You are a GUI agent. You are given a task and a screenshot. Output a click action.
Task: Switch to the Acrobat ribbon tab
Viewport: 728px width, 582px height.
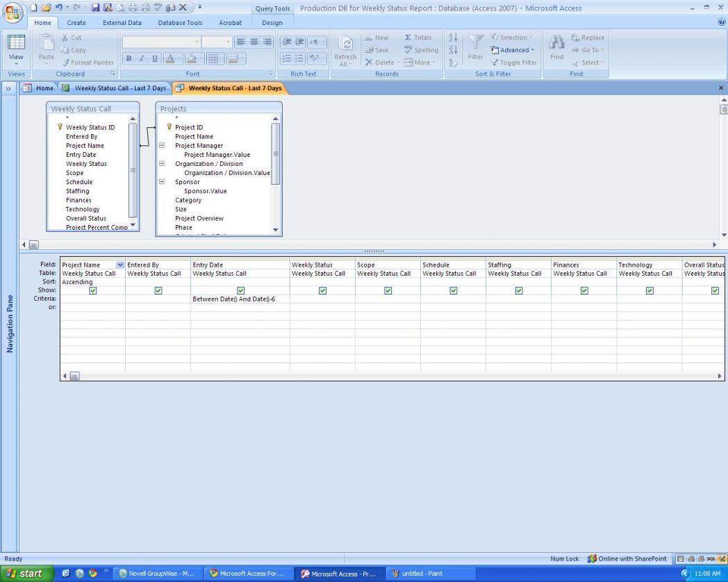coord(231,22)
